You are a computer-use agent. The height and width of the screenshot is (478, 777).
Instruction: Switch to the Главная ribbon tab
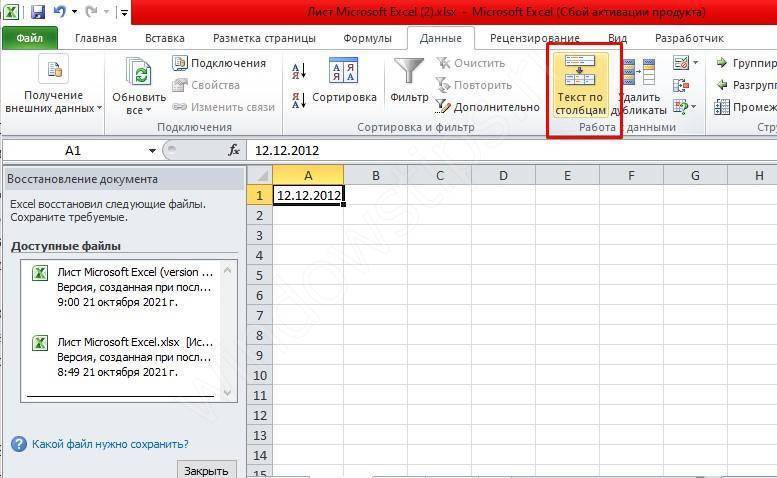tap(96, 38)
